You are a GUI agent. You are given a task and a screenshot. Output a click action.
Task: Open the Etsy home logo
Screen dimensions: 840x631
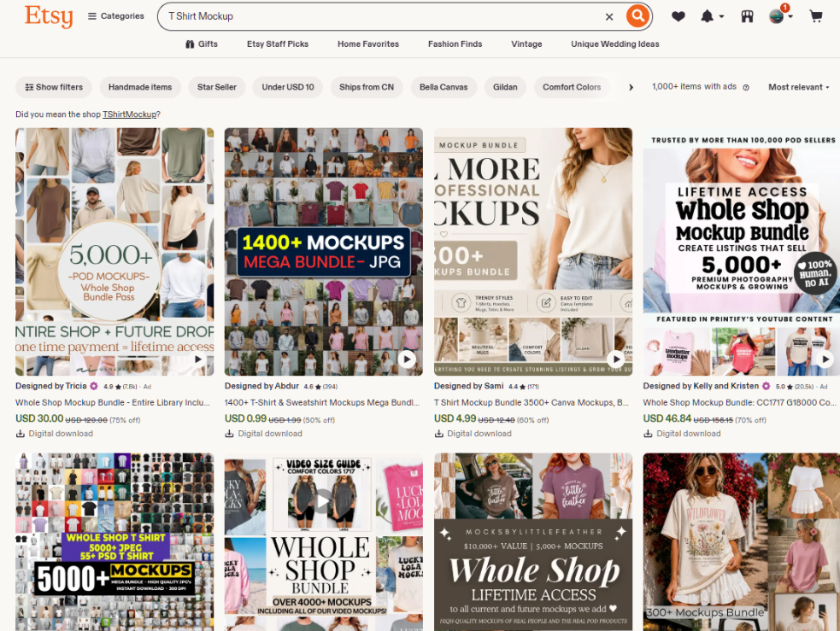pos(49,15)
